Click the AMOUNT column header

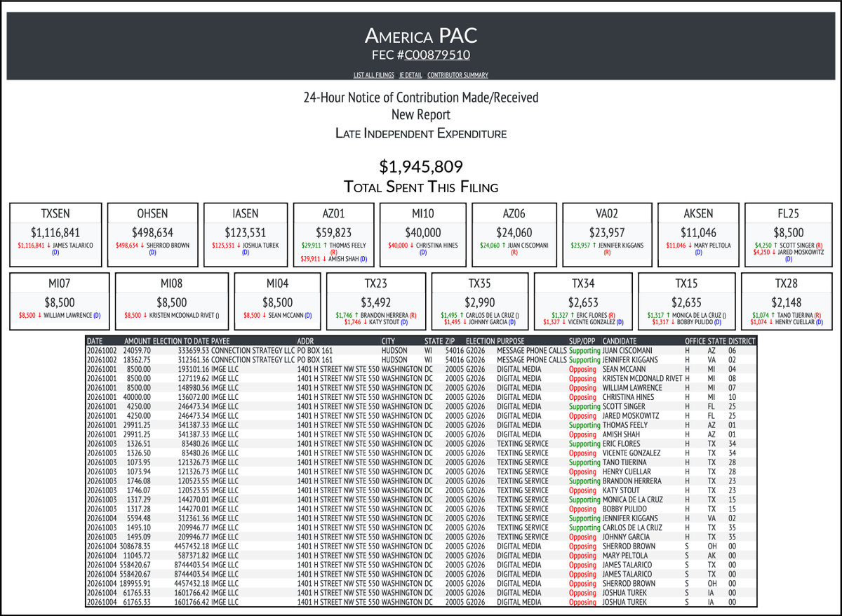pos(138,341)
